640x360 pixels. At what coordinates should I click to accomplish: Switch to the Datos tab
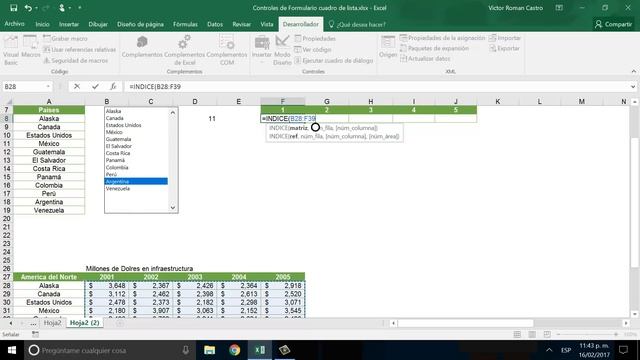pyautogui.click(x=215, y=24)
